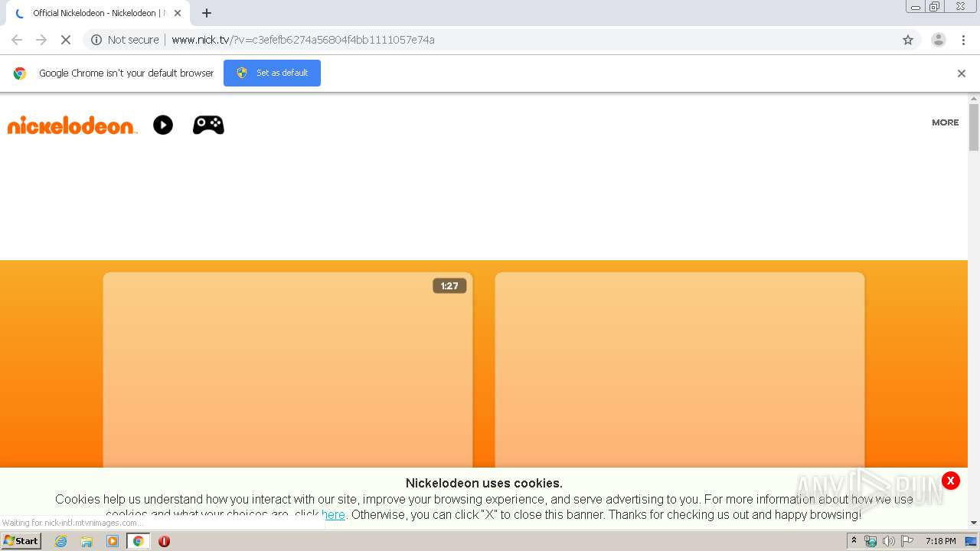Switch to Chrome taskbar button
Viewport: 980px width, 551px height.
(138, 541)
